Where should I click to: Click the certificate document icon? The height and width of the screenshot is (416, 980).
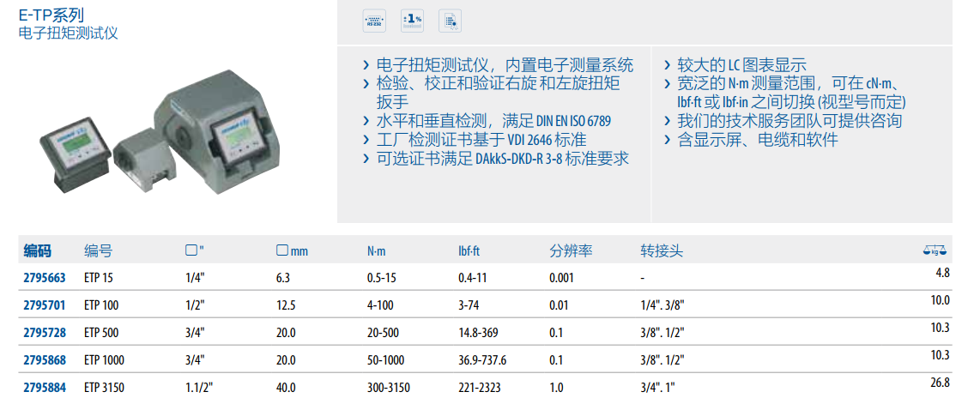click(450, 21)
